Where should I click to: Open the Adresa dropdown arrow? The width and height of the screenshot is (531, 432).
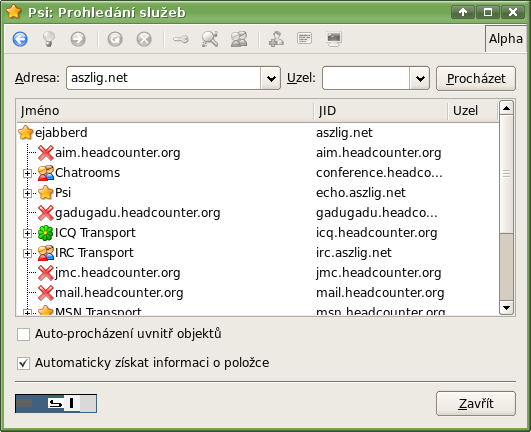[x=271, y=79]
